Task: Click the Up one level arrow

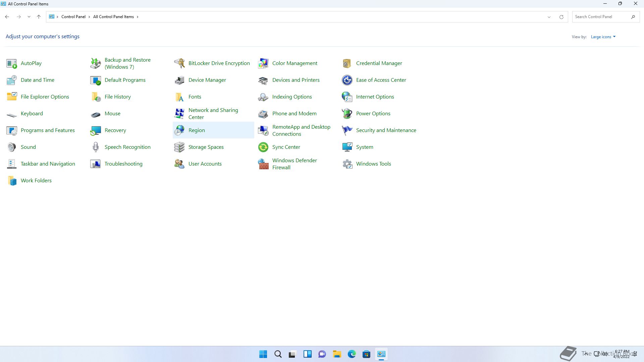Action: pos(39,17)
